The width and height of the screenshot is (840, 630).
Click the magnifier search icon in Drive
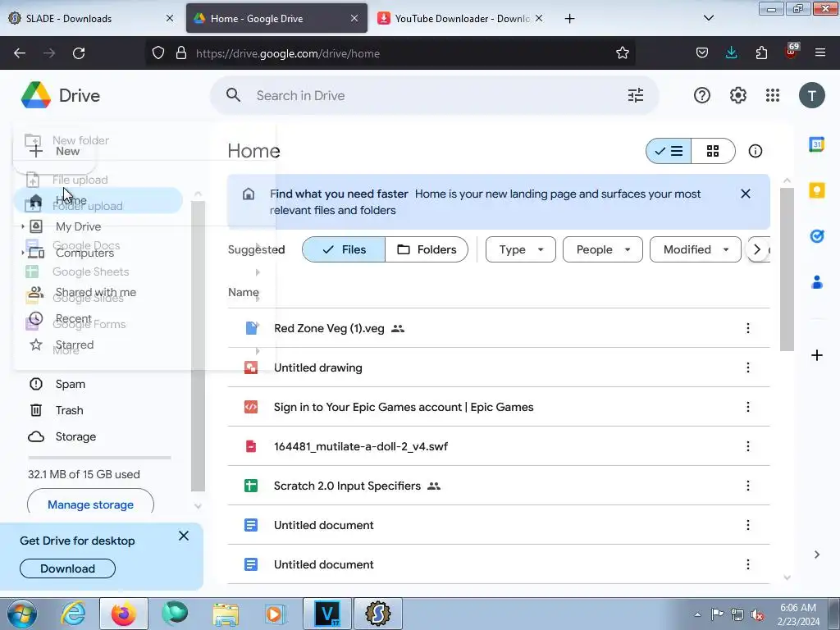(233, 95)
